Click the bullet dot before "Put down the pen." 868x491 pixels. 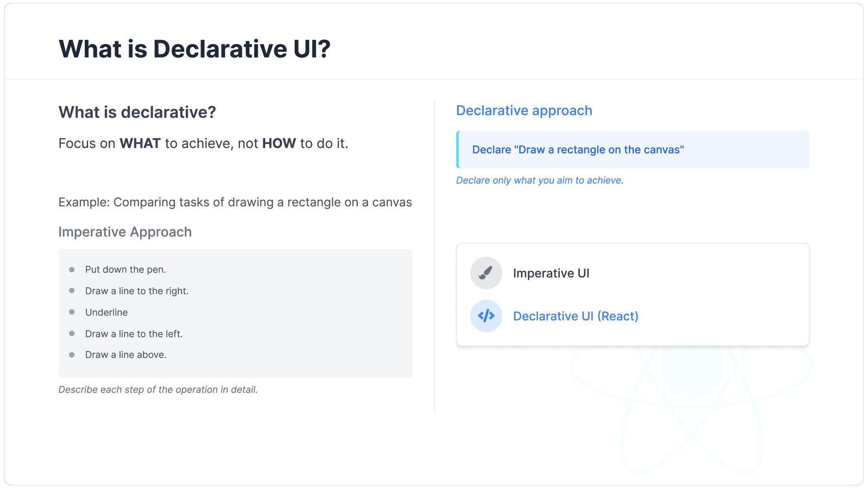click(x=71, y=270)
